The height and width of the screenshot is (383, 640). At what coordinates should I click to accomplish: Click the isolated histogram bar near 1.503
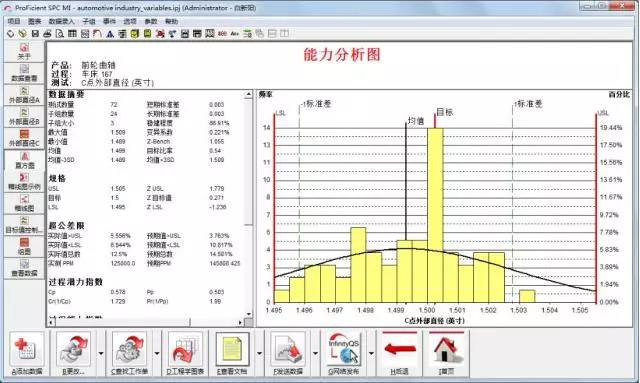(x=527, y=296)
